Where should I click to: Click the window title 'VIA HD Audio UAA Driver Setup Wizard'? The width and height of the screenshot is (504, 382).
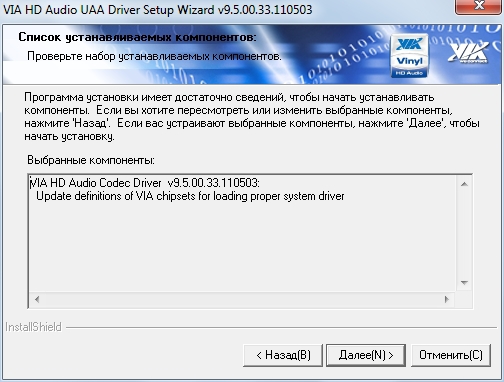pyautogui.click(x=157, y=10)
